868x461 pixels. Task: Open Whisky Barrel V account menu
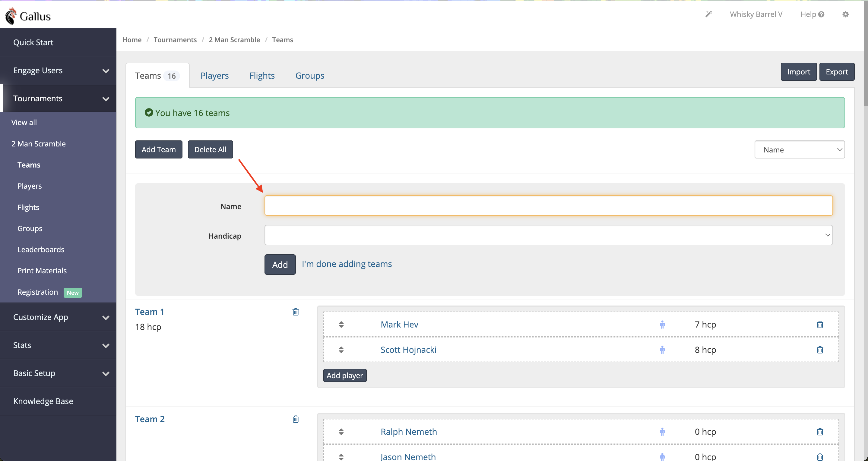point(756,14)
